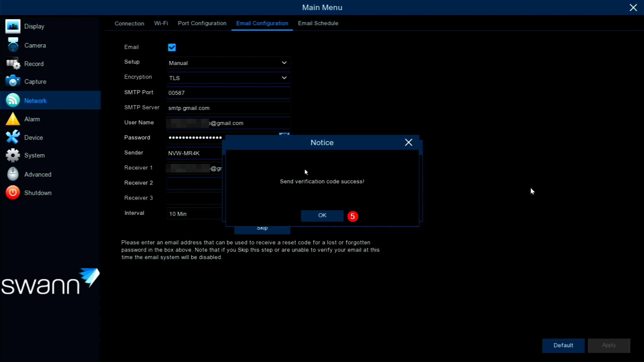Open the System gear icon
This screenshot has width=644, height=362.
[13, 155]
